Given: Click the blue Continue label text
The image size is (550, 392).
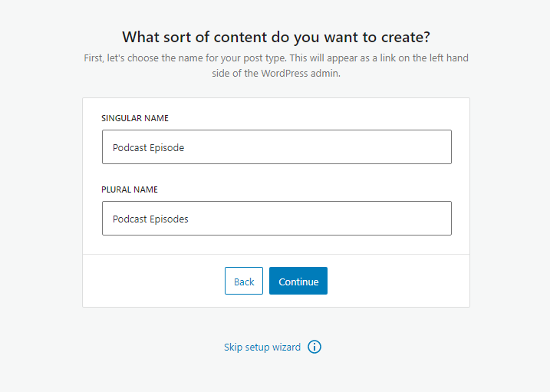Looking at the screenshot, I should click(x=298, y=282).
